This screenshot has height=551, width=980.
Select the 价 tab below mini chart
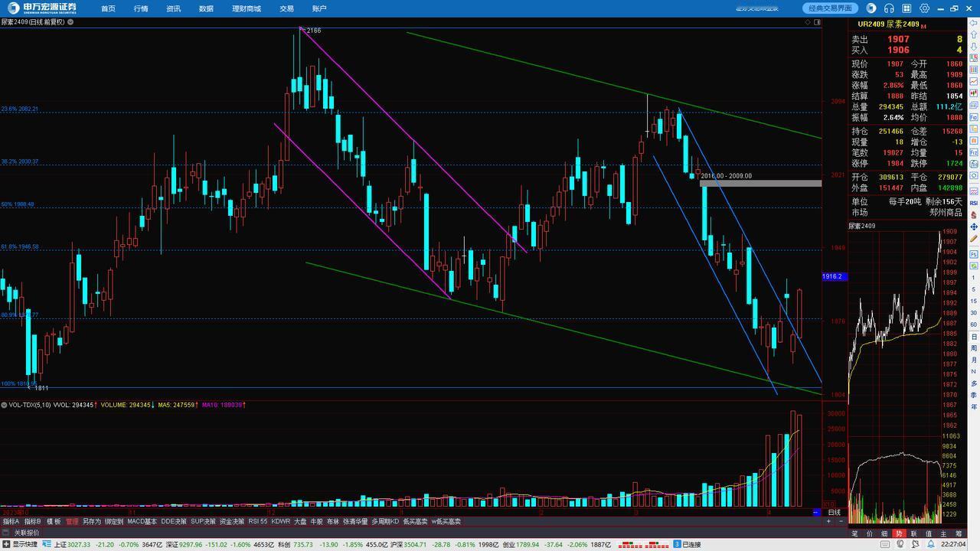(870, 534)
